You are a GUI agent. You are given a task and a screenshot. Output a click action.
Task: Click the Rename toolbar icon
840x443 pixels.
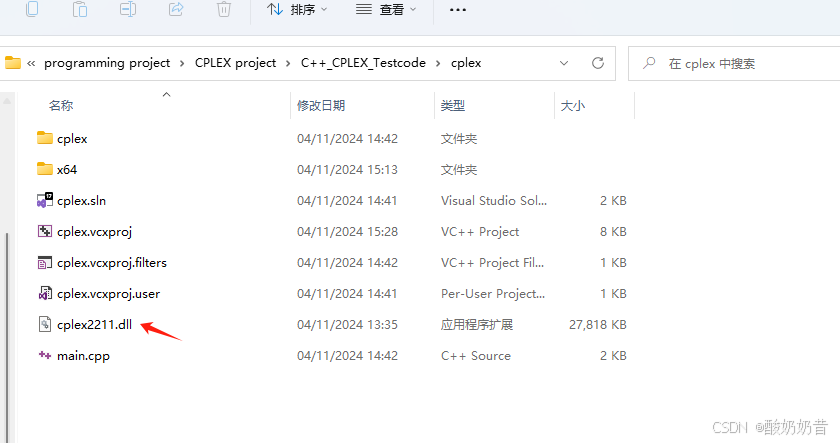point(128,9)
